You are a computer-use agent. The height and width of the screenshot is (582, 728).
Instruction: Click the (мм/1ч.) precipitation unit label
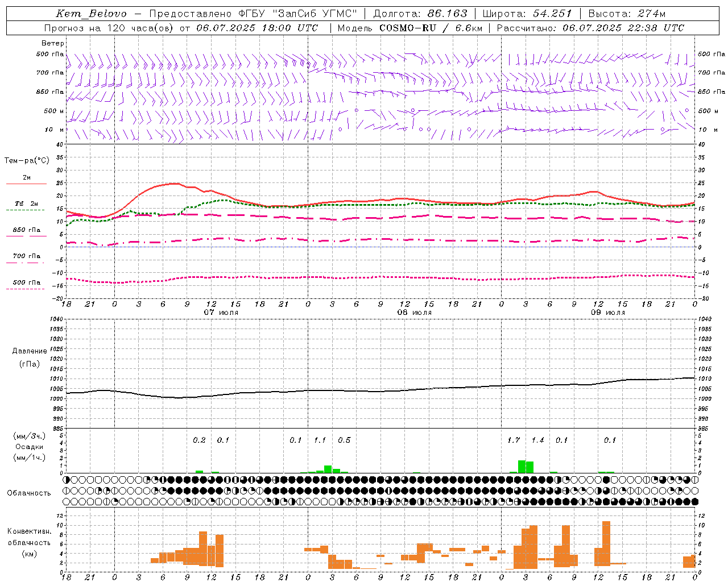(29, 458)
